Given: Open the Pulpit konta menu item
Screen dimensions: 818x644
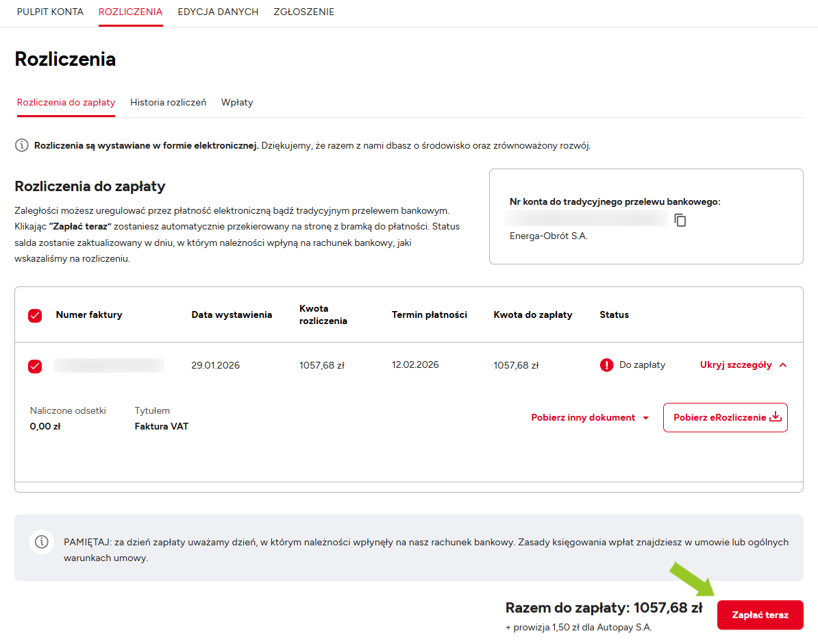Looking at the screenshot, I should 50,12.
